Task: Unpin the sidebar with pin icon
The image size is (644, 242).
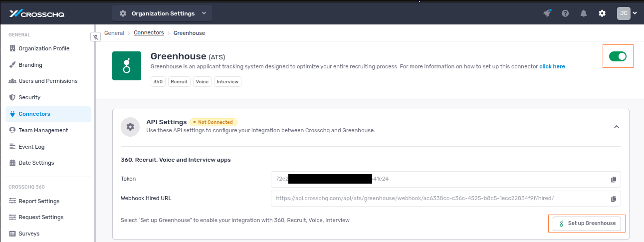Action: [x=96, y=37]
